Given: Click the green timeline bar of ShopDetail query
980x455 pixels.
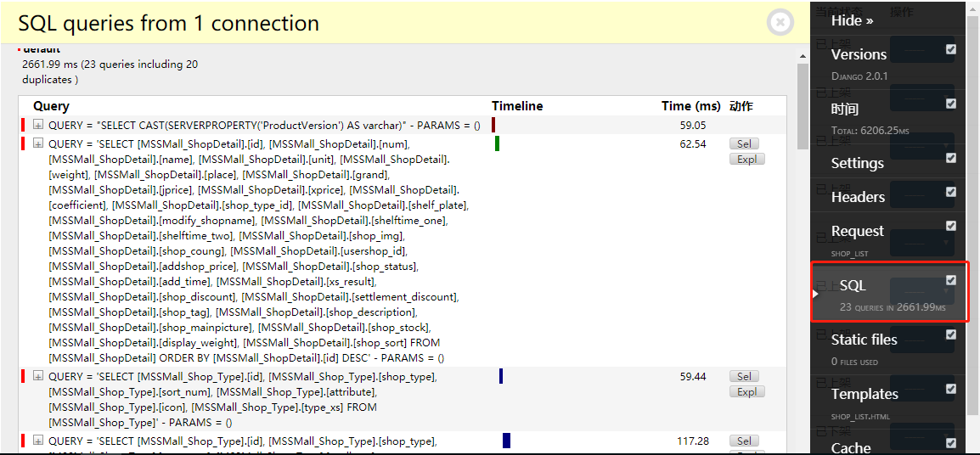Looking at the screenshot, I should 497,143.
